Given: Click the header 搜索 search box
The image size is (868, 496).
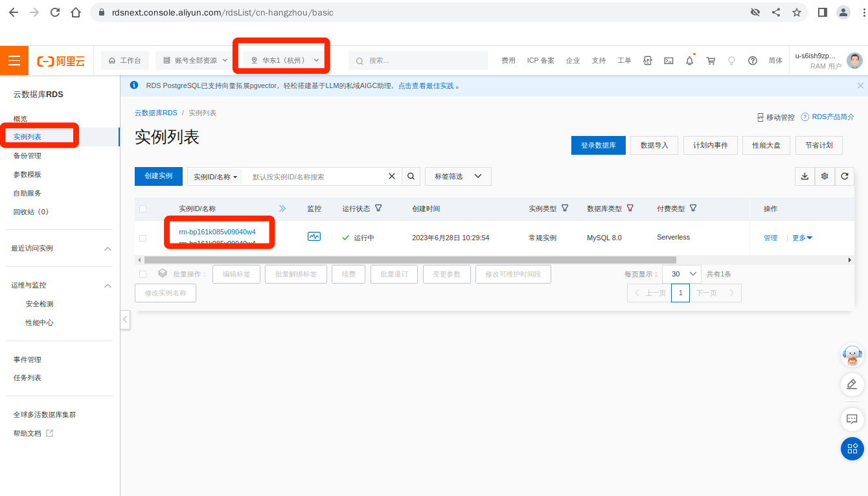Looking at the screenshot, I should coord(418,60).
